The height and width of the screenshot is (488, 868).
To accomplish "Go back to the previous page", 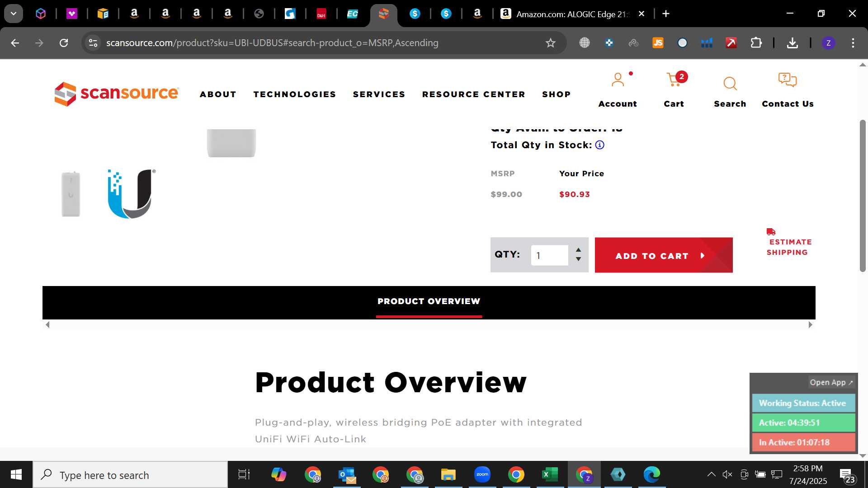I will click(x=15, y=43).
